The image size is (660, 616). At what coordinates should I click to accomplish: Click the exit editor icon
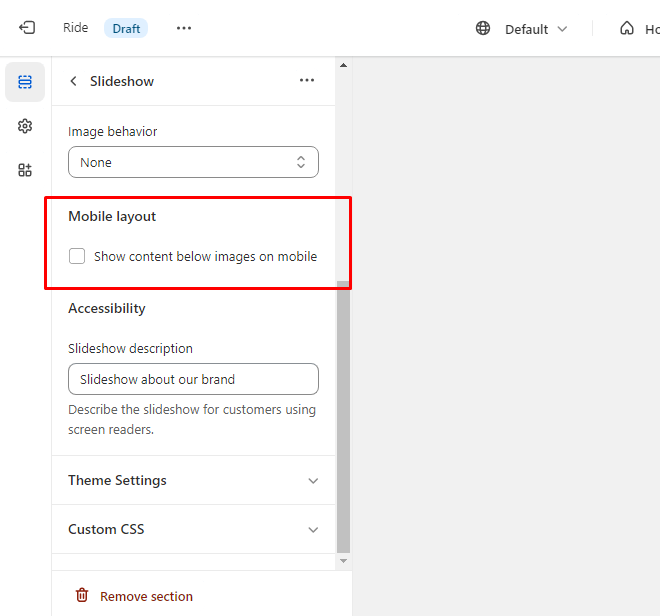[x=27, y=28]
